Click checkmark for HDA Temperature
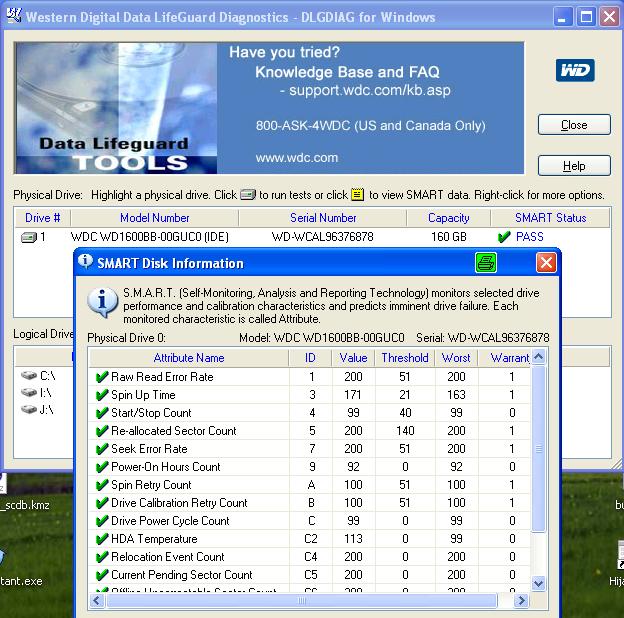 [x=102, y=539]
